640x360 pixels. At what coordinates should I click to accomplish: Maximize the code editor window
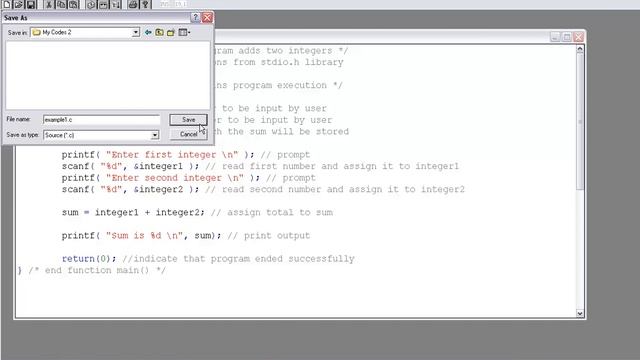(567, 37)
